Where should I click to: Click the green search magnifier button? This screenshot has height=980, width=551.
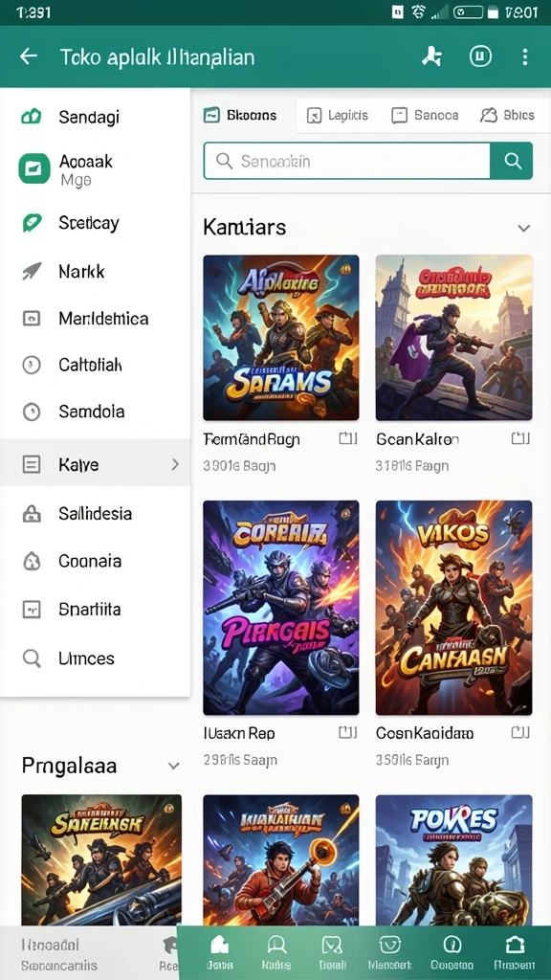(x=512, y=161)
